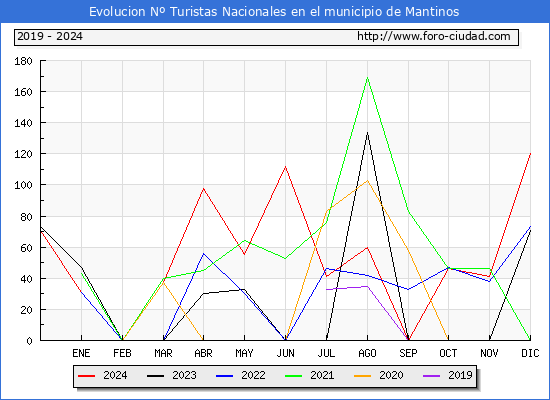Viewport: 550px width, 400px height.
Task: Click the MAR month axis label
Action: point(163,353)
